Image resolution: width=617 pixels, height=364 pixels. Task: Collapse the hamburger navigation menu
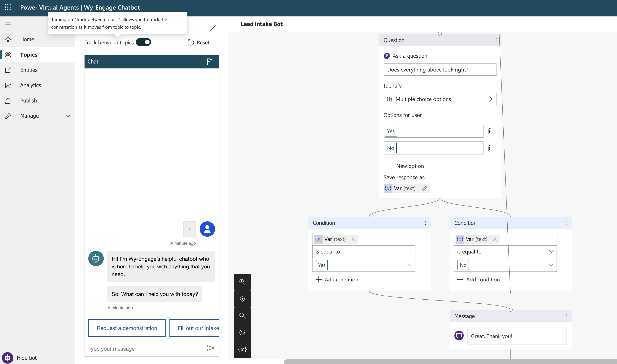pos(8,24)
